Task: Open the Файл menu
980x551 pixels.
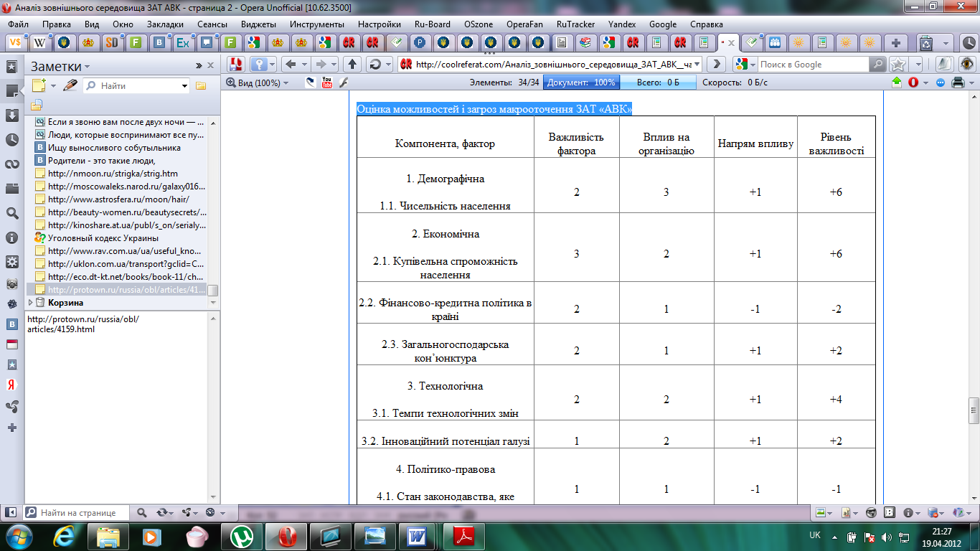Action: 19,24
